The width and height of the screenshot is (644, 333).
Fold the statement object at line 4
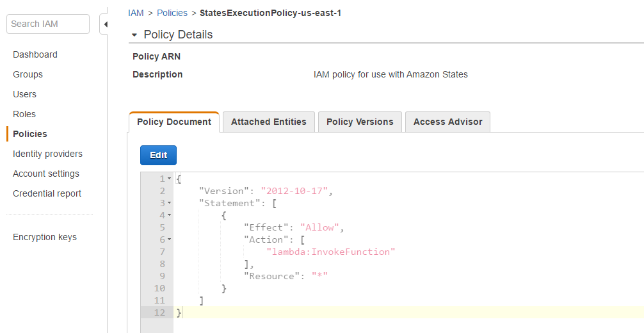pyautogui.click(x=169, y=215)
